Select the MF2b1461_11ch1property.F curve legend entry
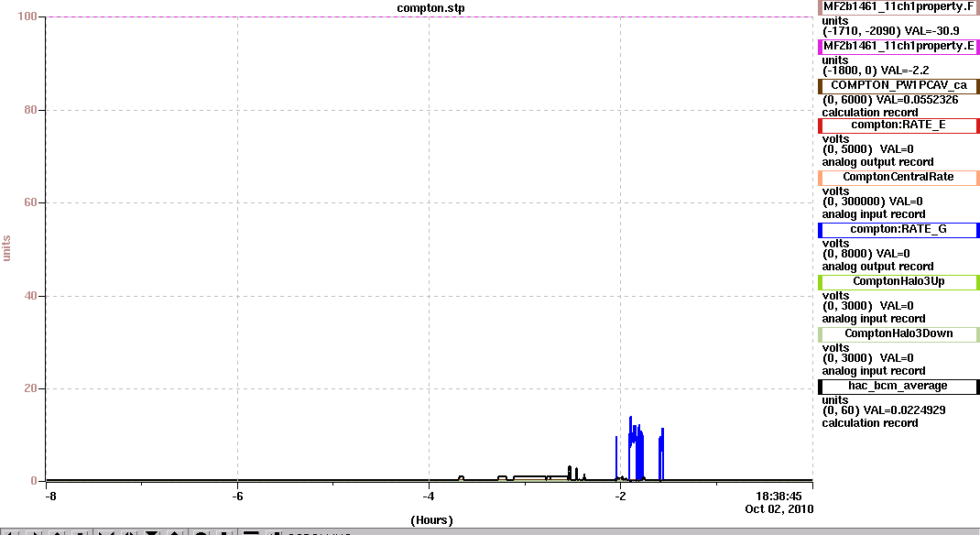 898,7
